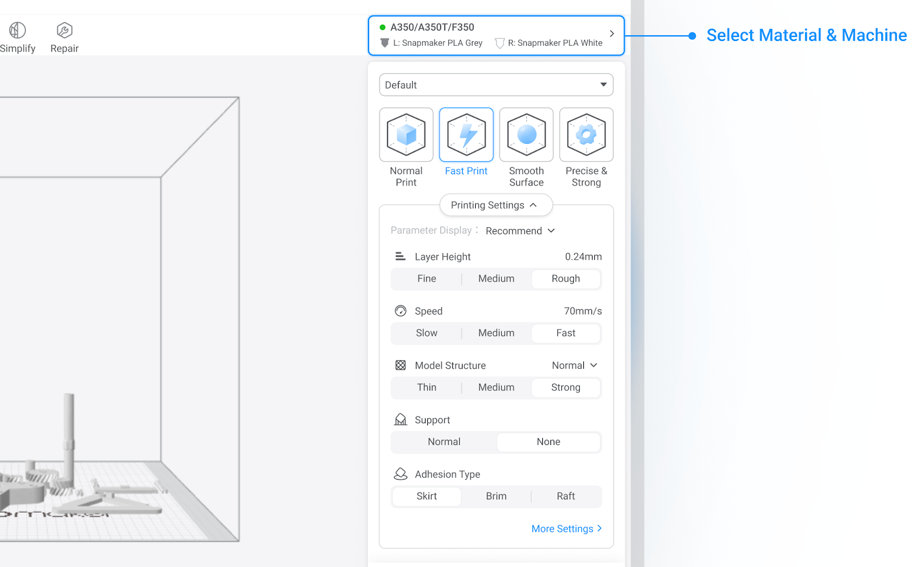Click the green machine status dot
This screenshot has width=924, height=567.
(382, 27)
